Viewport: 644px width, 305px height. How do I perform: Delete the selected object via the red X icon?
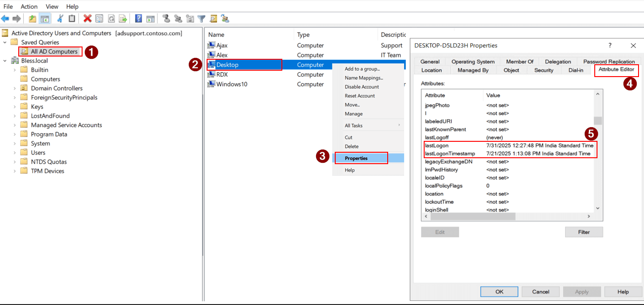(x=87, y=18)
